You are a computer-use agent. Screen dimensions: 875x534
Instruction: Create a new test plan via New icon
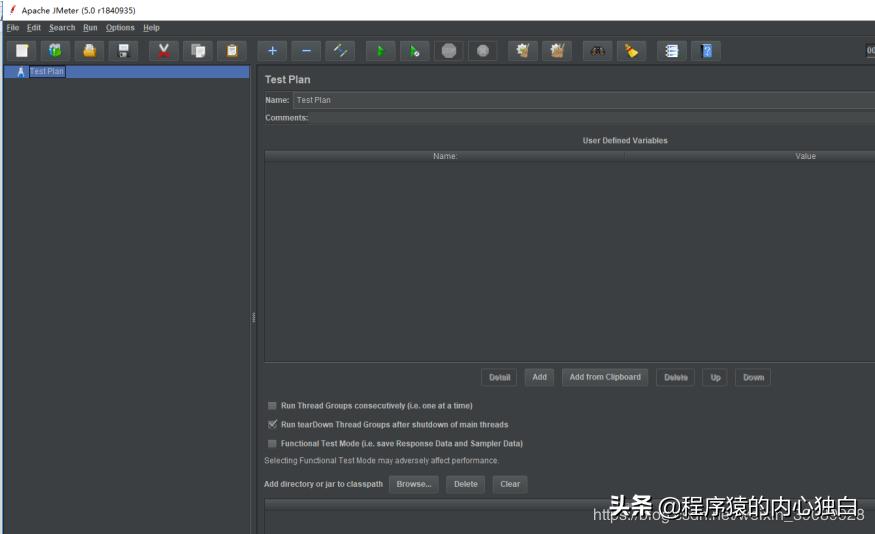(22, 51)
